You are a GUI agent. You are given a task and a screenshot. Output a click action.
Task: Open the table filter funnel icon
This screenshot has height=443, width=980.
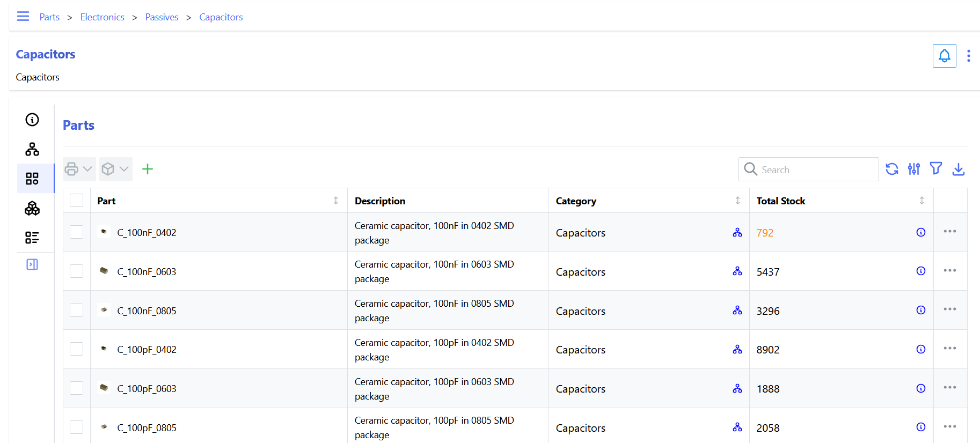coord(935,169)
